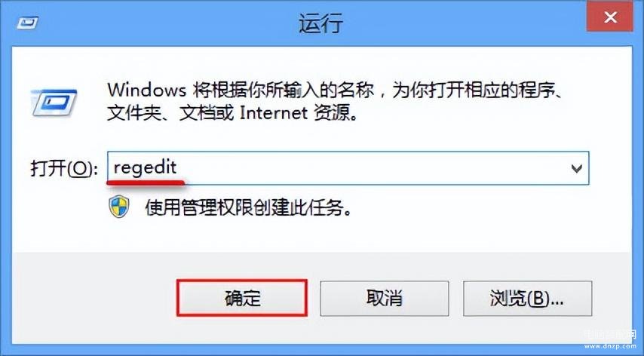Click blank white area below the shield text
644x356 pixels.
[x=320, y=236]
